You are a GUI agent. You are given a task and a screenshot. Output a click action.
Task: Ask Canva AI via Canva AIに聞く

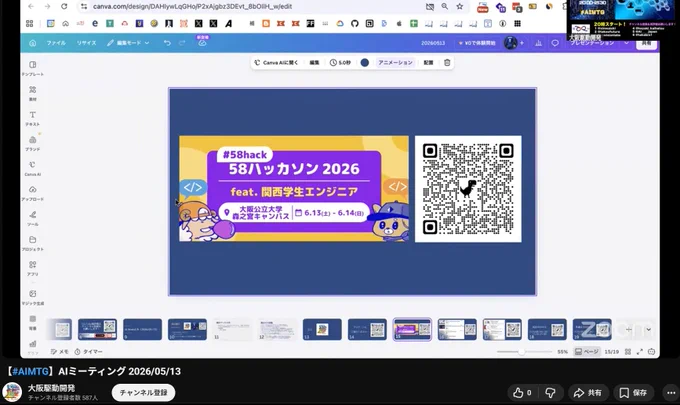coord(276,62)
